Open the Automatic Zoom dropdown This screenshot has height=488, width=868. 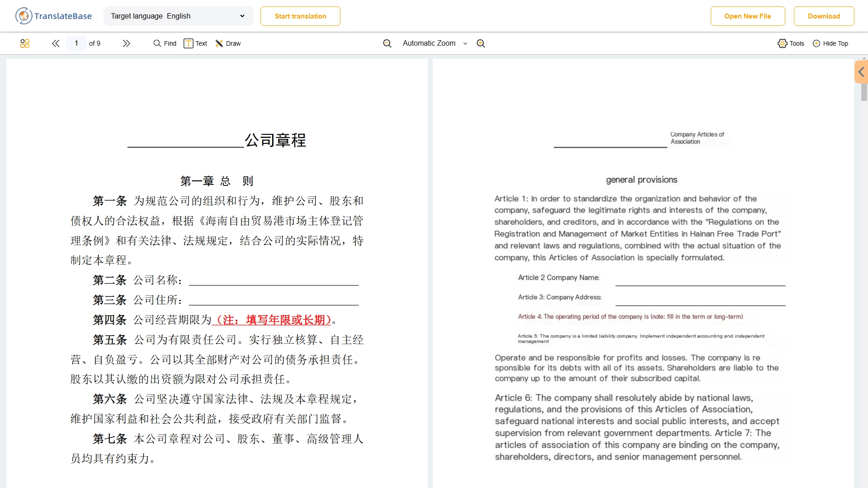pyautogui.click(x=434, y=43)
